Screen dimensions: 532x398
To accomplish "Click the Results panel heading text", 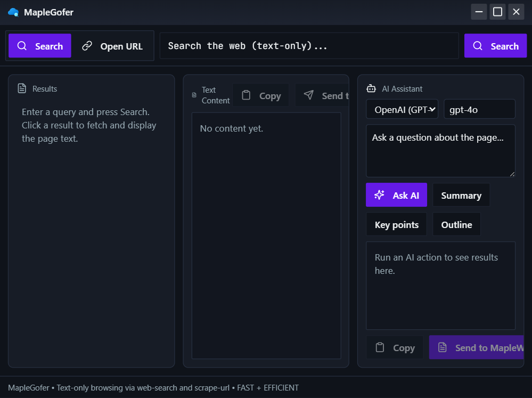I will click(45, 88).
